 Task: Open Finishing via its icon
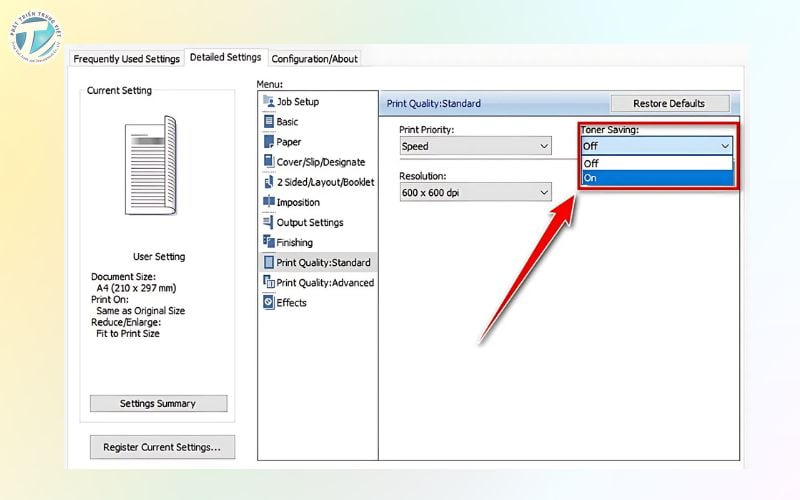pyautogui.click(x=268, y=242)
